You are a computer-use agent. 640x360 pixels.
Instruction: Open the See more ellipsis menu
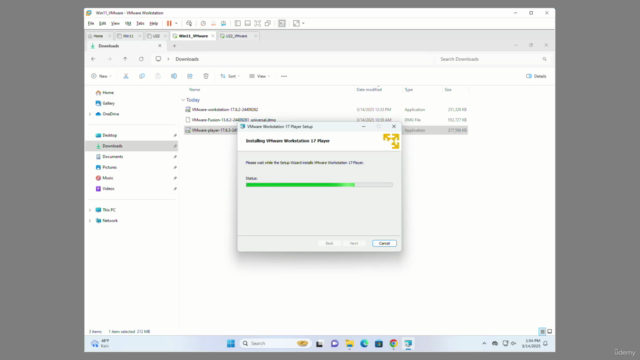284,76
